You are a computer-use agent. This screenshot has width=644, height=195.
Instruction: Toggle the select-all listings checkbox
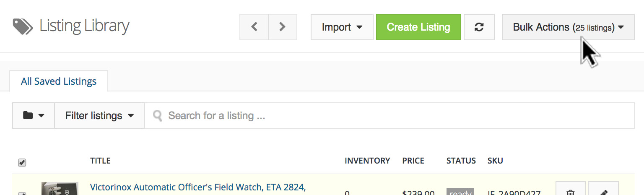tap(22, 162)
